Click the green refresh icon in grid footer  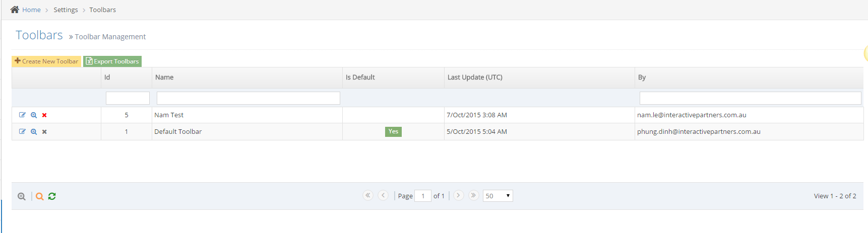tap(52, 196)
